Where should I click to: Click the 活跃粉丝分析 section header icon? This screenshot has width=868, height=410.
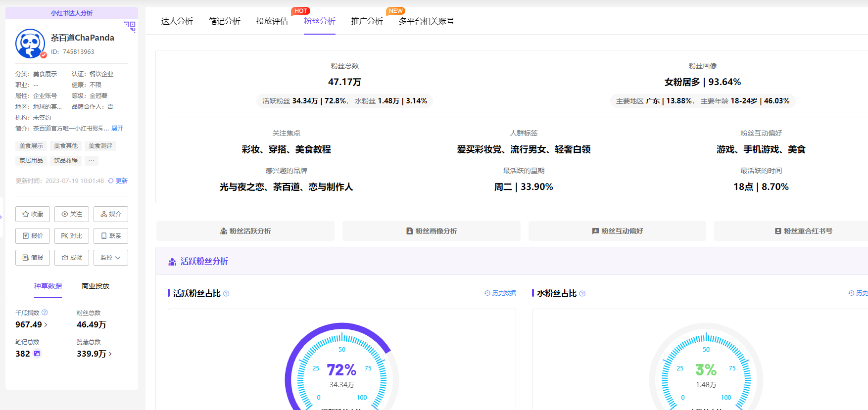point(172,262)
